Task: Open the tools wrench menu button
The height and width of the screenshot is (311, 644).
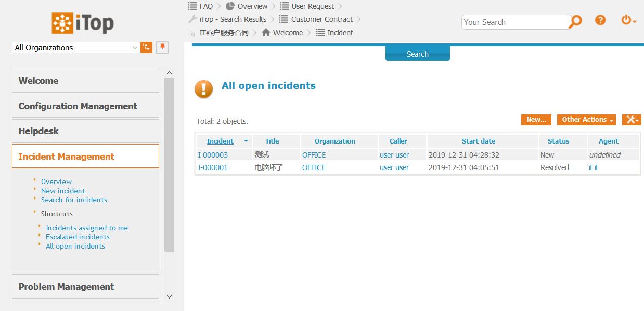Action: pyautogui.click(x=632, y=120)
